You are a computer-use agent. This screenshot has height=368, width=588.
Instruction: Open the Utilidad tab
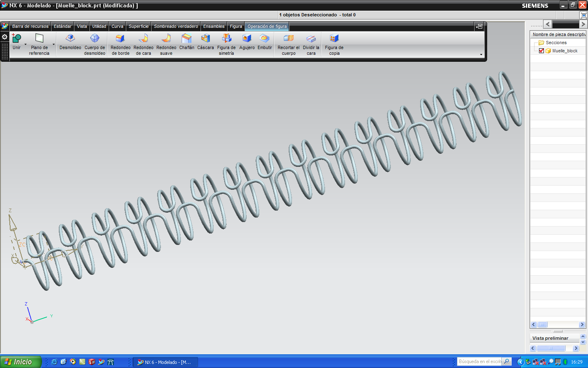tap(99, 26)
